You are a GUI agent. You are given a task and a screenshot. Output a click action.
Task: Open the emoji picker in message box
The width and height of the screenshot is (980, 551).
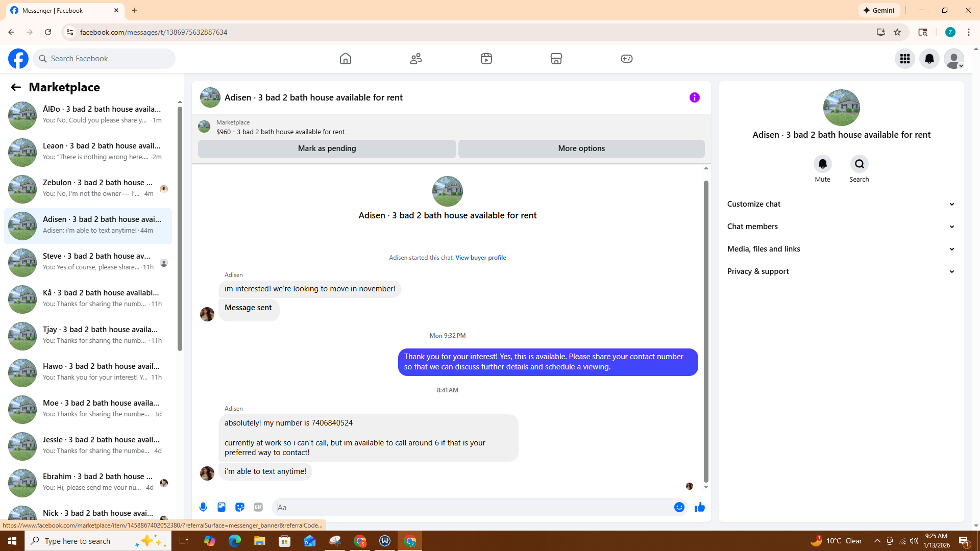679,507
